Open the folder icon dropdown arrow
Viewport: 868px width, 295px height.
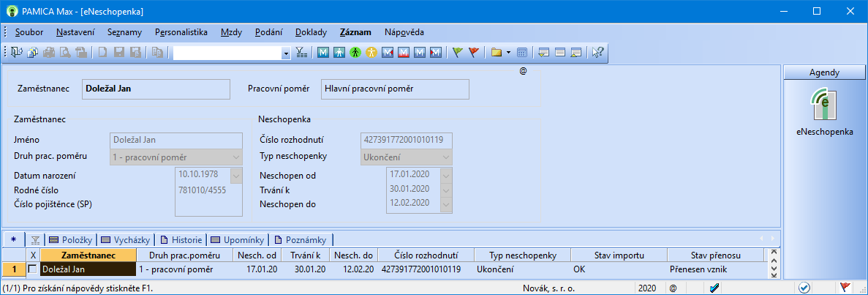(508, 52)
